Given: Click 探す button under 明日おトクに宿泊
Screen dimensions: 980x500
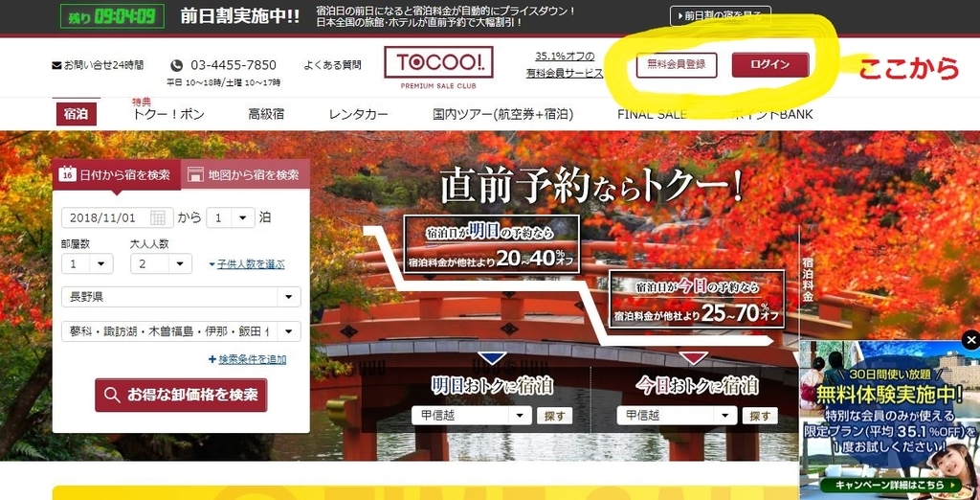Looking at the screenshot, I should [554, 416].
